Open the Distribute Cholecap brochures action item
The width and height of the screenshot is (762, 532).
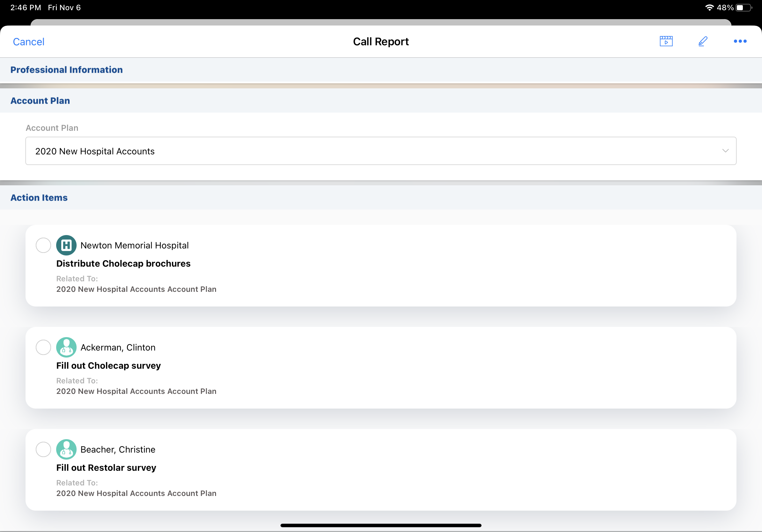pos(123,263)
